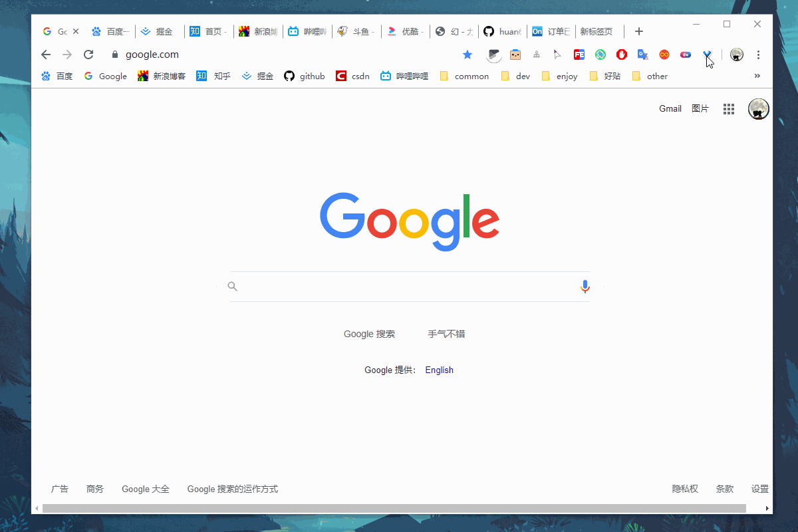Open the enjoy bookmarks folder
This screenshot has height=532, width=798.
(560, 76)
